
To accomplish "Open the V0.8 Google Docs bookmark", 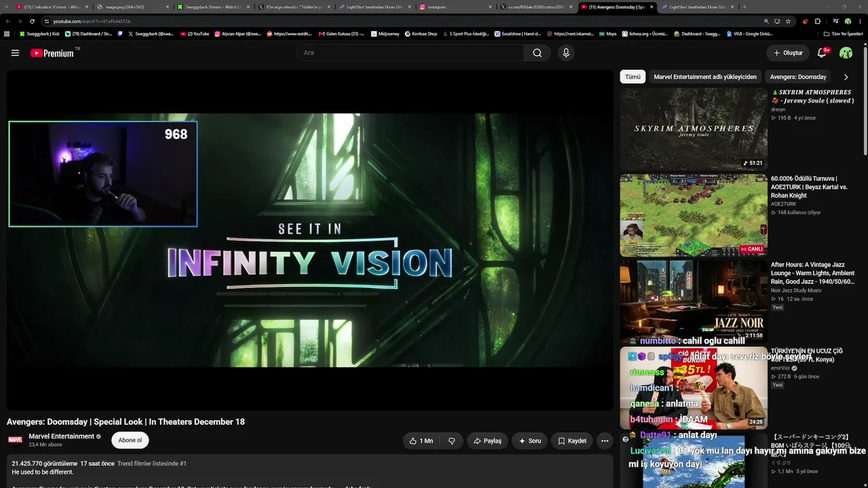I will pos(749,33).
